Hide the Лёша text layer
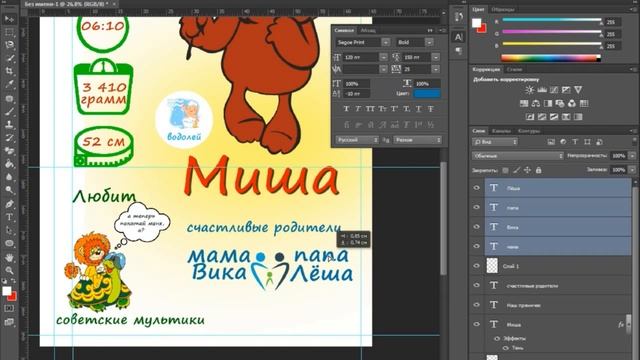This screenshot has height=360, width=640. pyautogui.click(x=476, y=188)
